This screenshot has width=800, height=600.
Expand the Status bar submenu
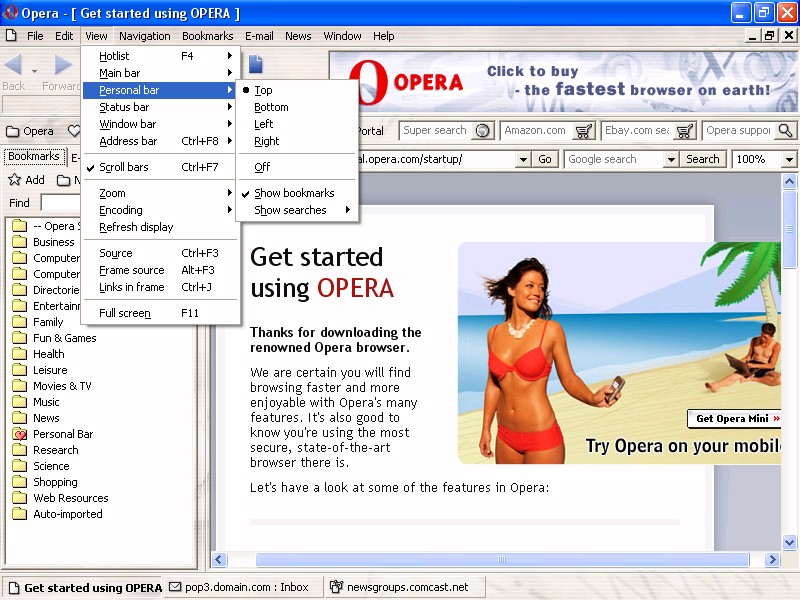pyautogui.click(x=160, y=107)
